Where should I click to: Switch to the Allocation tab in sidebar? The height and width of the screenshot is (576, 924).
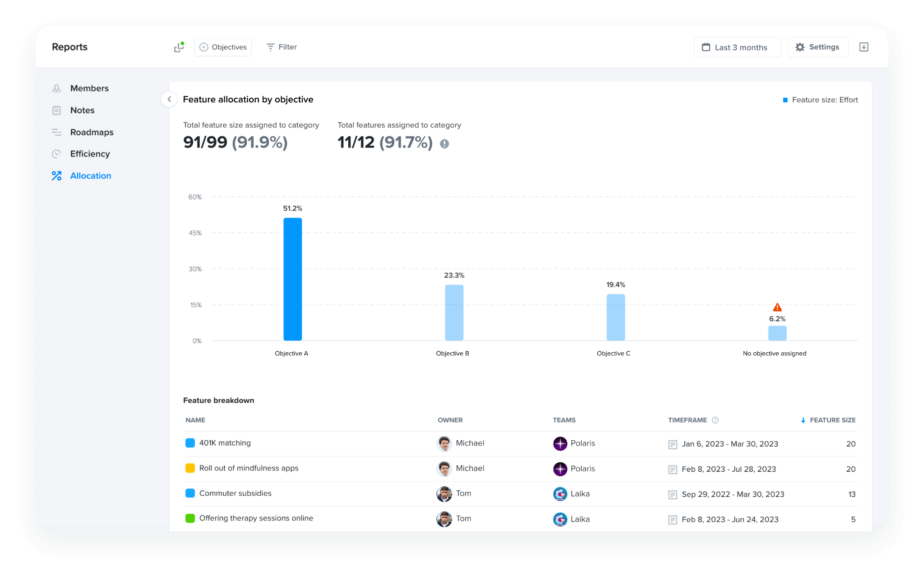coord(91,175)
